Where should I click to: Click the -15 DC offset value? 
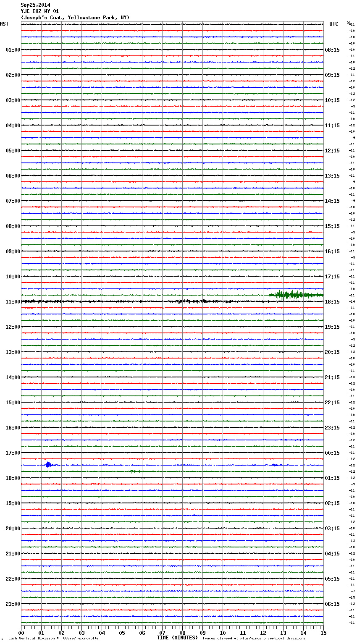point(352,598)
